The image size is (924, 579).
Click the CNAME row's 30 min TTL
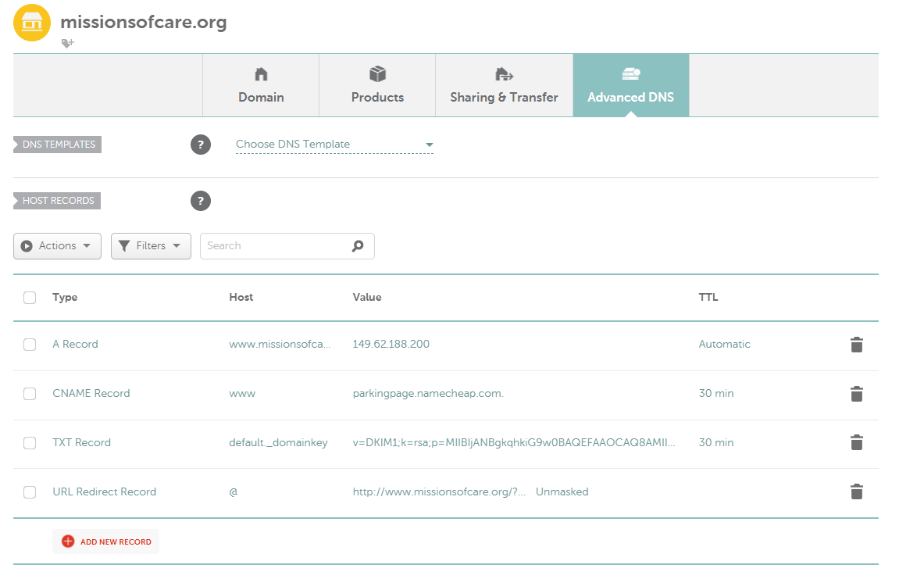pyautogui.click(x=716, y=393)
